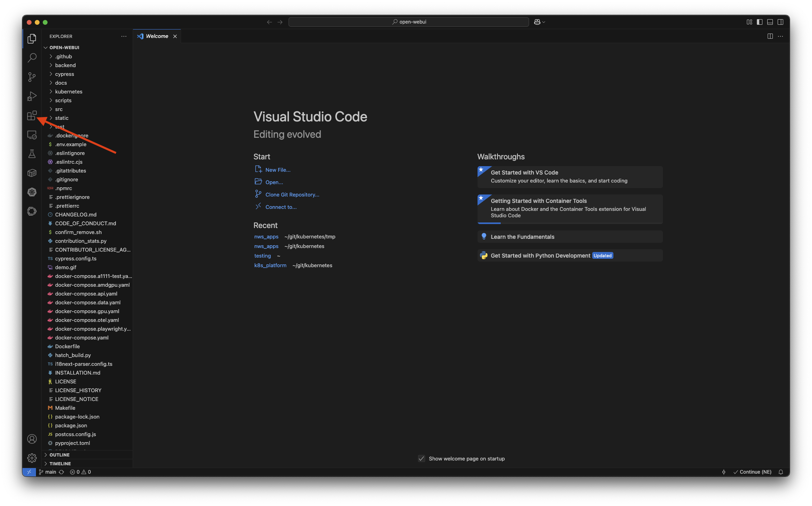Image resolution: width=812 pixels, height=506 pixels.
Task: Click the synchronize changes icon in status bar
Action: click(x=62, y=472)
